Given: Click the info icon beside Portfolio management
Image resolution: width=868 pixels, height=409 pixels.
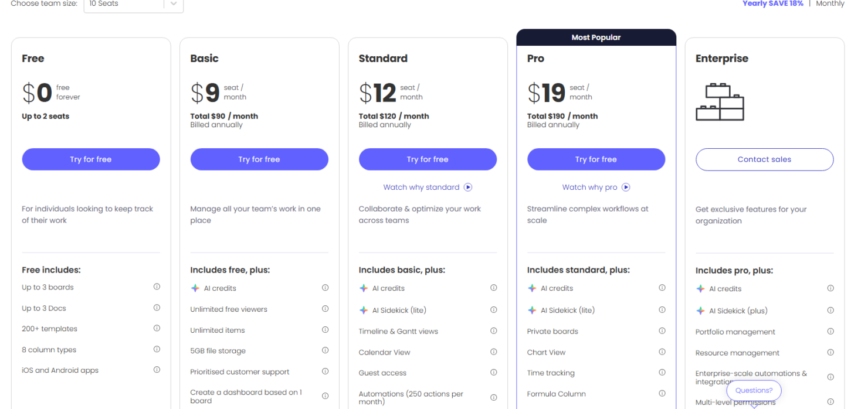Looking at the screenshot, I should tap(830, 332).
